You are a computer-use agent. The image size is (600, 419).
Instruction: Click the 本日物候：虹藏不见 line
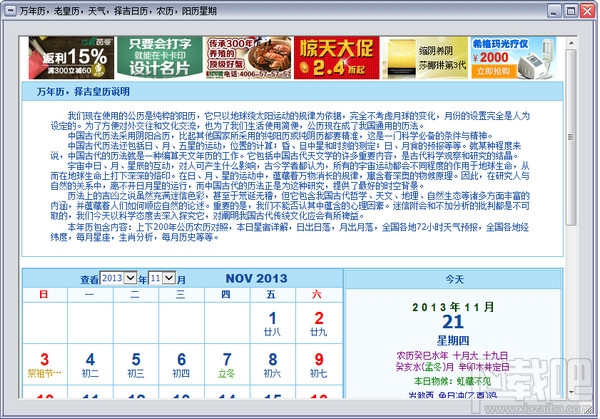(x=452, y=382)
